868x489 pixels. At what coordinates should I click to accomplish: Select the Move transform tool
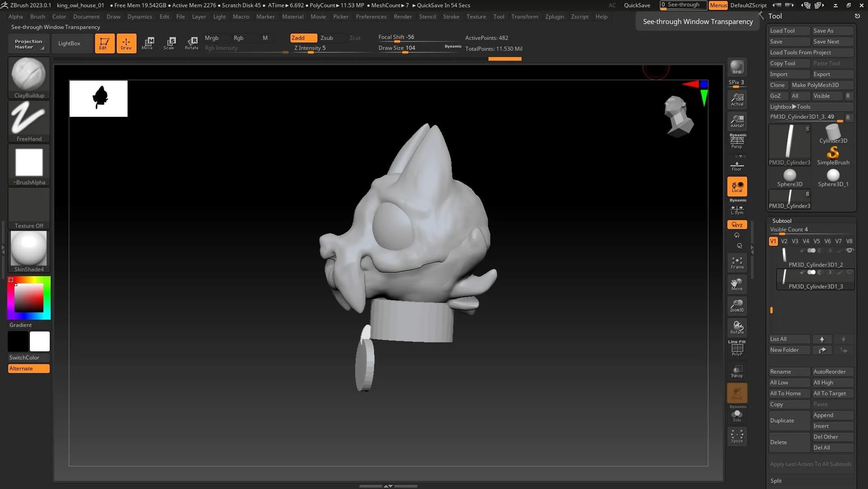point(147,43)
